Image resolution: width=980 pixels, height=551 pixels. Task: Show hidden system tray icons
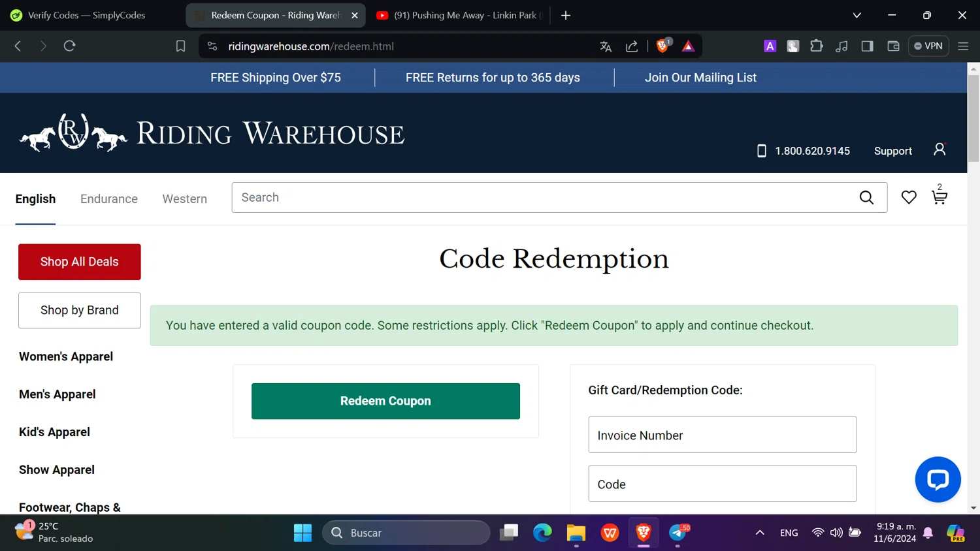click(x=760, y=533)
